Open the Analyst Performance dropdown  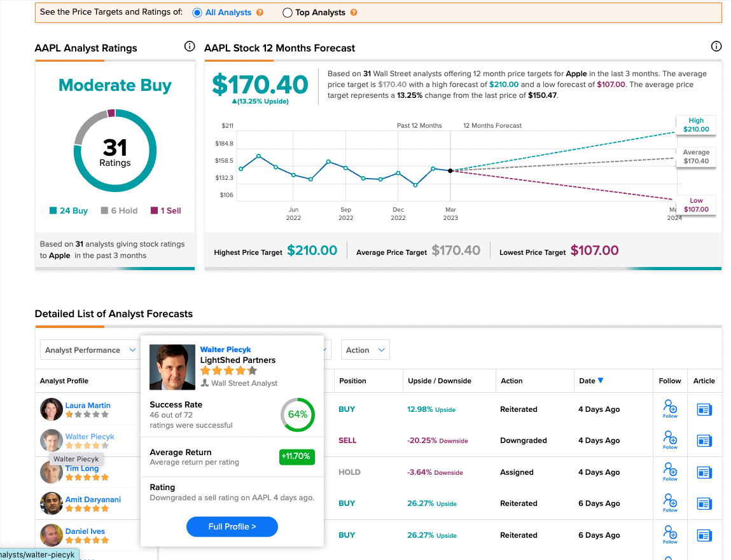tap(90, 350)
